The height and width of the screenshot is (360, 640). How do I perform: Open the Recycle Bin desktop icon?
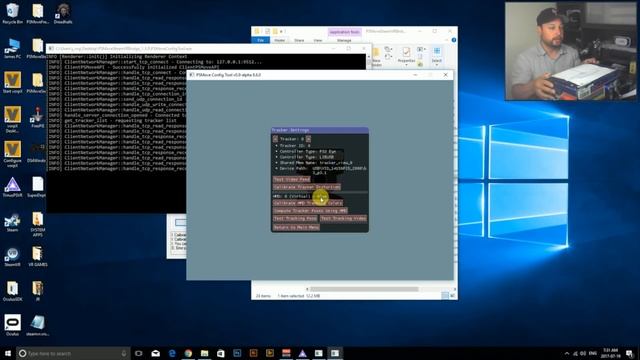point(12,13)
